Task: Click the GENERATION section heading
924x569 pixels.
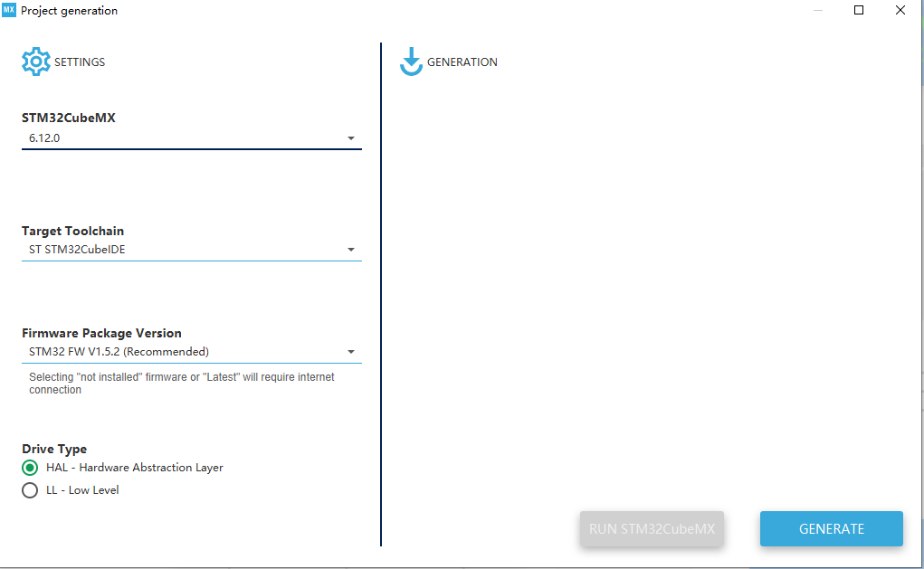Action: point(463,62)
